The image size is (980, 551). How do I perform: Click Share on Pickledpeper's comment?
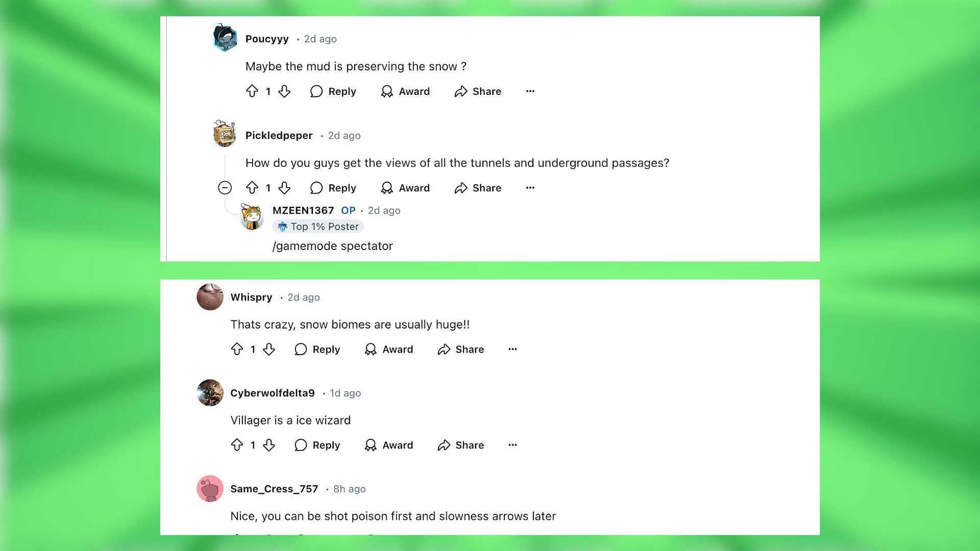point(479,187)
